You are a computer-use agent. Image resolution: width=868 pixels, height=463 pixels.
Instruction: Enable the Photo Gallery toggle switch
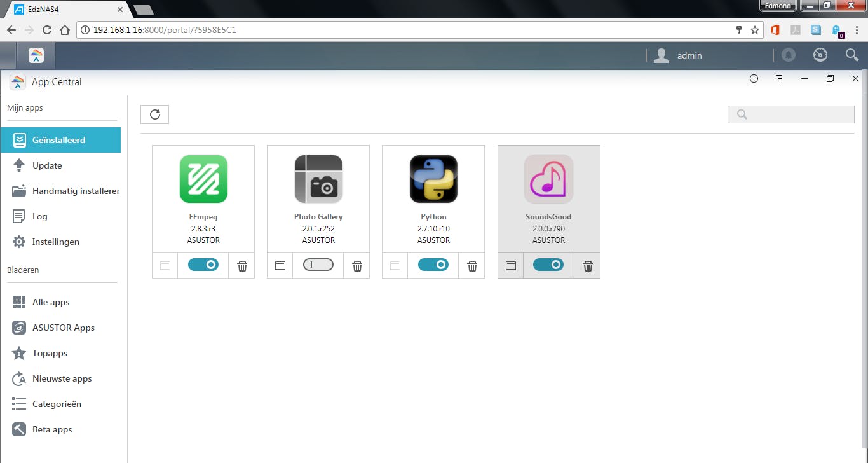pos(318,265)
